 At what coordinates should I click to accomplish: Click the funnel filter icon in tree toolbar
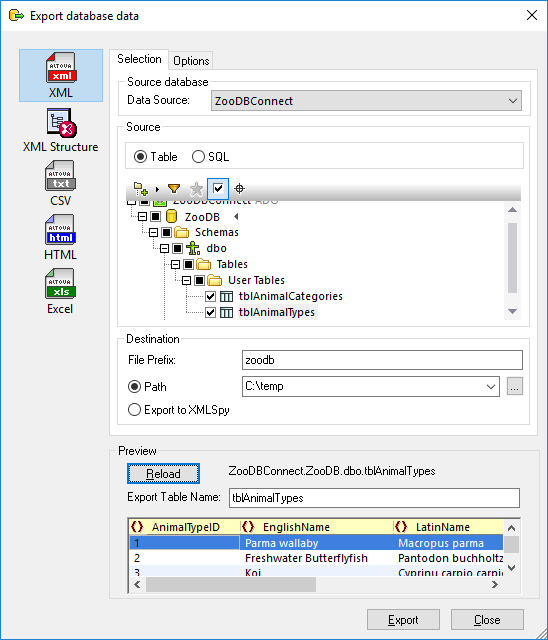pyautogui.click(x=174, y=189)
